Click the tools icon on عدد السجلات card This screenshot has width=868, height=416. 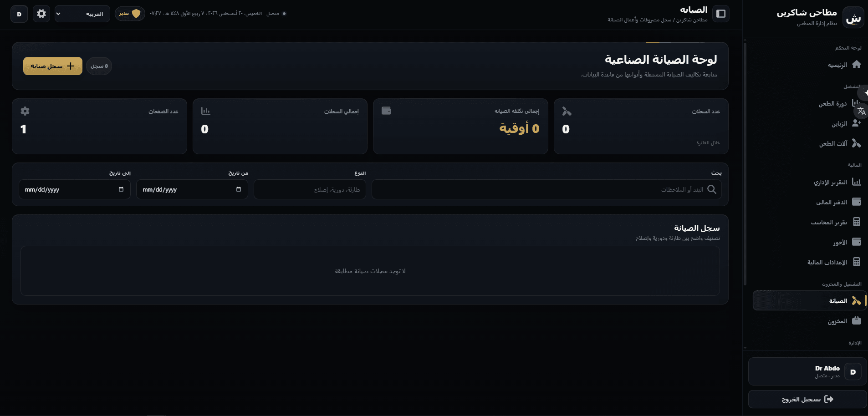pyautogui.click(x=567, y=111)
